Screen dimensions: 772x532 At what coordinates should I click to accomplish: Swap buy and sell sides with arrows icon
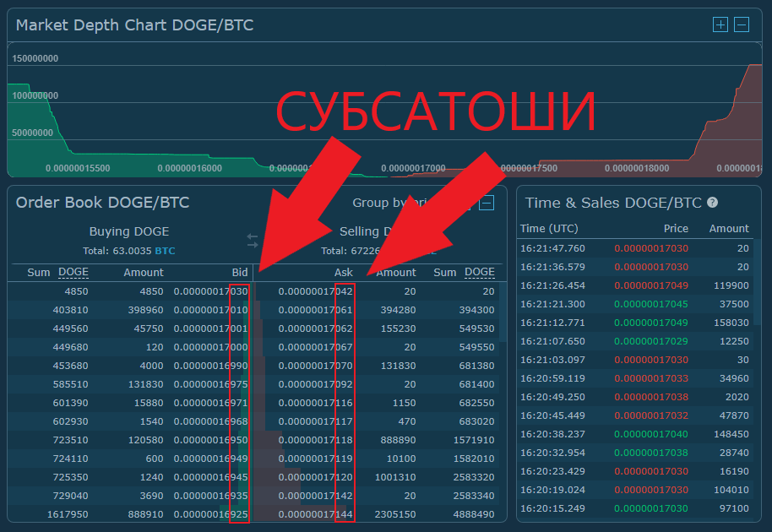[253, 241]
